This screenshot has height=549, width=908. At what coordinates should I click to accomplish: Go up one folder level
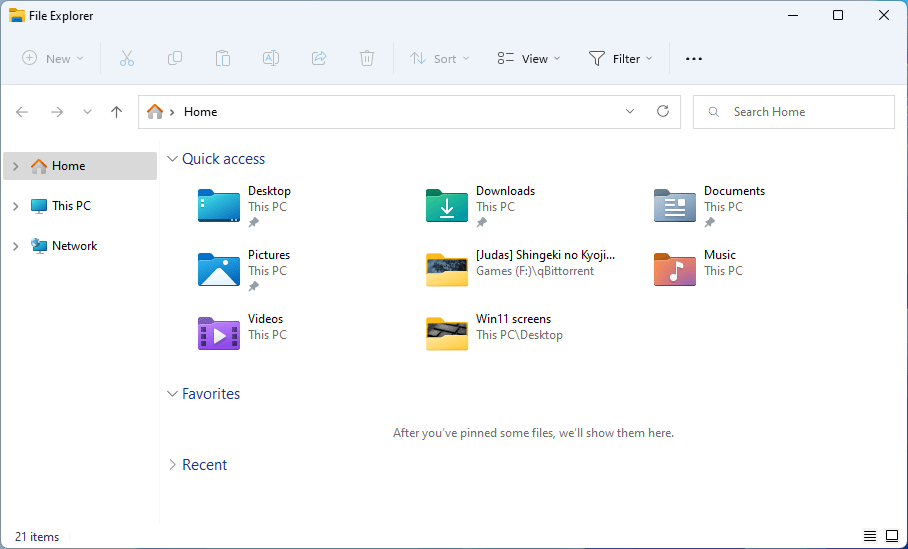pyautogui.click(x=116, y=112)
